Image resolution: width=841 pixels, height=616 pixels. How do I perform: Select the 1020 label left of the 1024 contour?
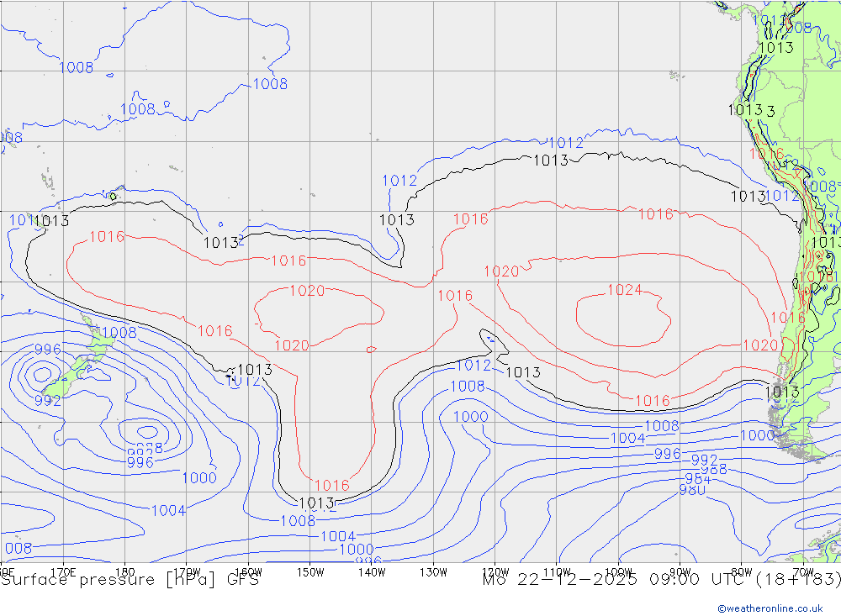[501, 271]
